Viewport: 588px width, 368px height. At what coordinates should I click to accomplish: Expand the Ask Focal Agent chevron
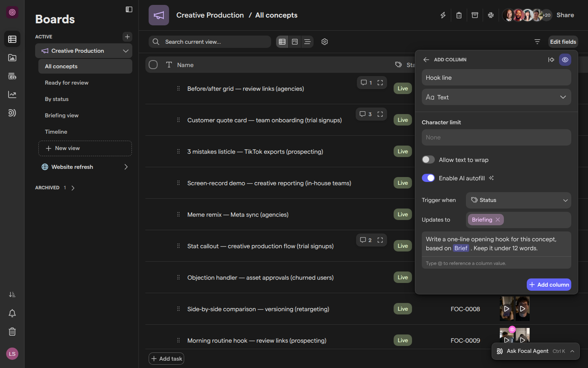click(572, 351)
